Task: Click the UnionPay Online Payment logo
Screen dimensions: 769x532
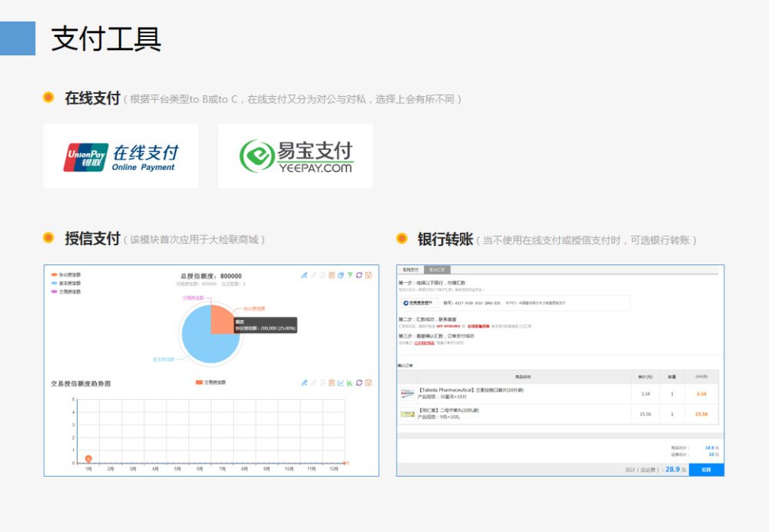Action: [x=121, y=156]
